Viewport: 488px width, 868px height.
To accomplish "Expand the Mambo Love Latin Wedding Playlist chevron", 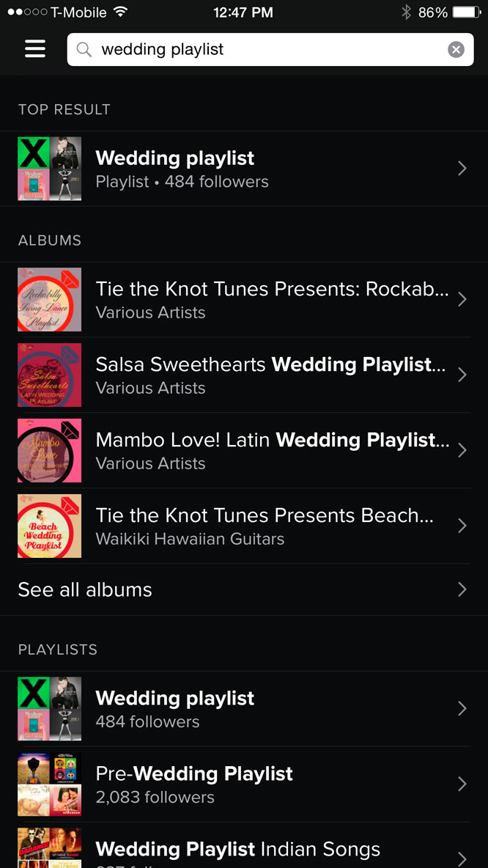I will point(462,450).
